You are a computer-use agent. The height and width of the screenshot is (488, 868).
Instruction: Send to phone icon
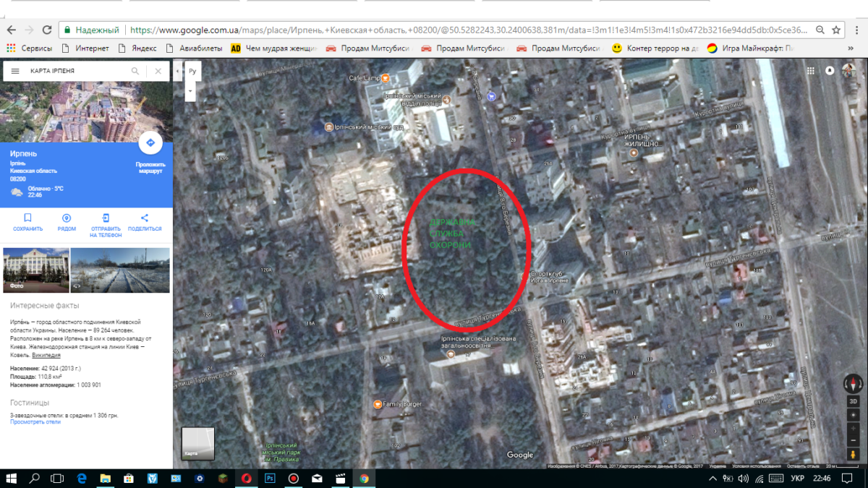pyautogui.click(x=106, y=218)
